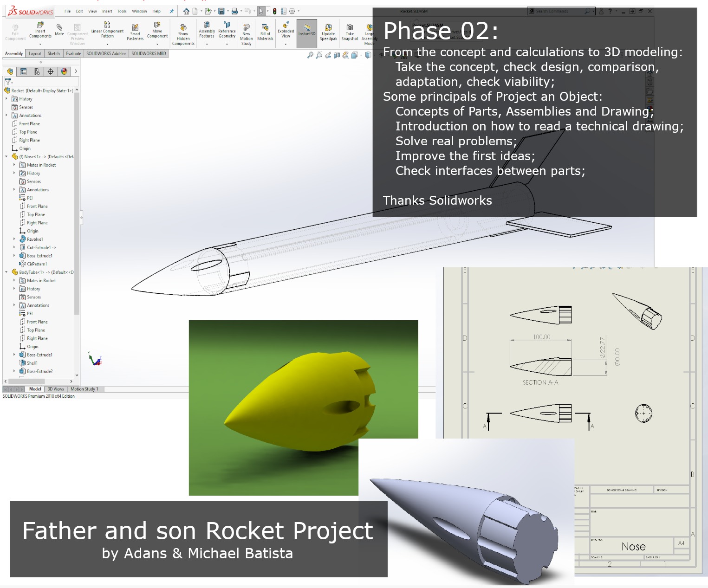
Task: Click the Save icon in the top toolbar
Action: click(x=221, y=11)
